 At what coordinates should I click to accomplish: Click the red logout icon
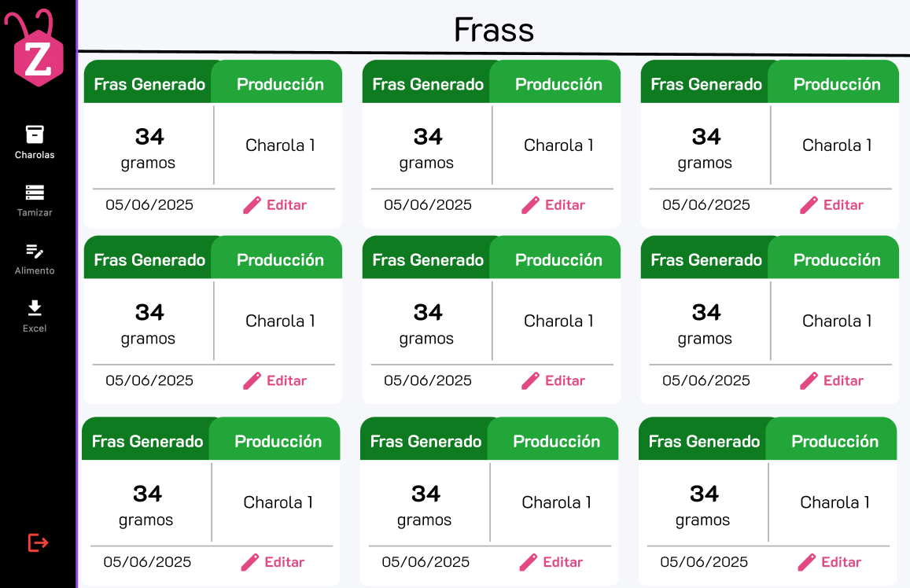[x=39, y=543]
